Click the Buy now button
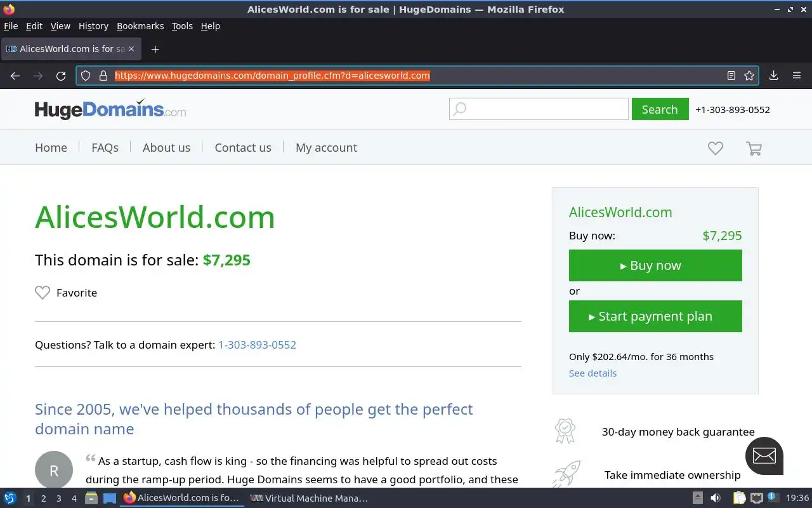 pyautogui.click(x=655, y=265)
